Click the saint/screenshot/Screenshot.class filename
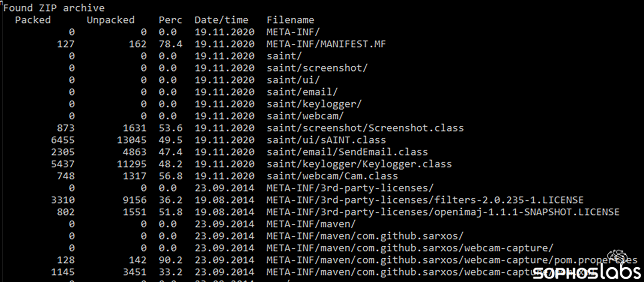The height and width of the screenshot is (282, 644). coord(365,128)
